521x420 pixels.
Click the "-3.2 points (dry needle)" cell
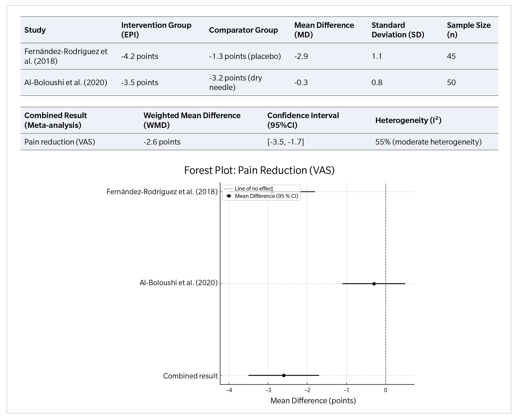tap(236, 83)
